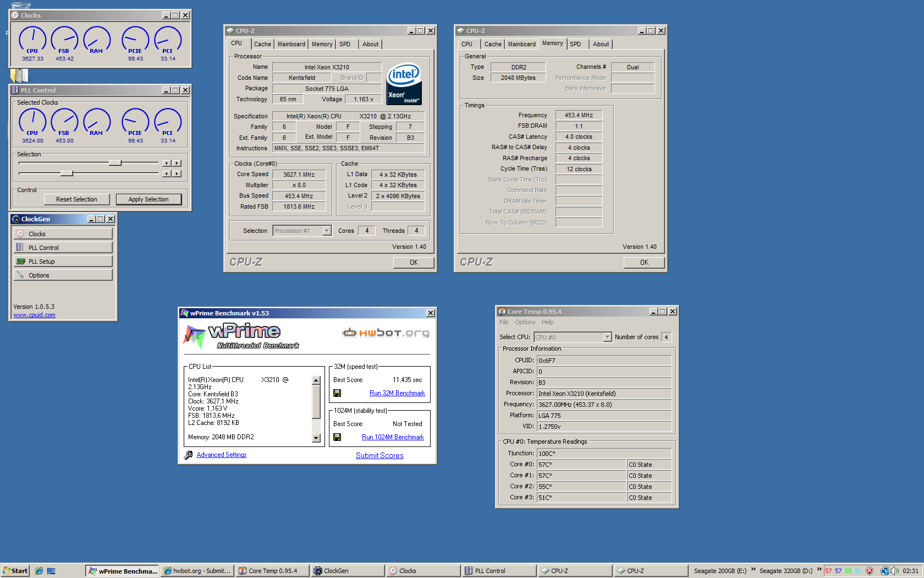Expand Seagate 320GB (D:) toolbar chevron

819,570
